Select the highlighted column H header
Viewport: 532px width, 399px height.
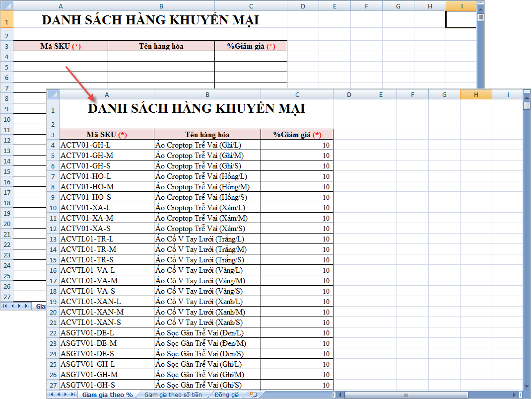point(476,94)
